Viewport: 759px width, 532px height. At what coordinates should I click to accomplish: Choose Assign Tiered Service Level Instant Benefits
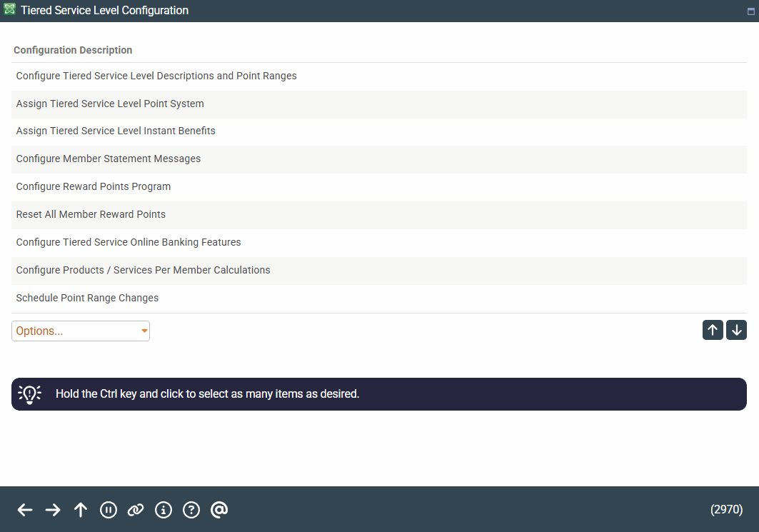pos(116,131)
